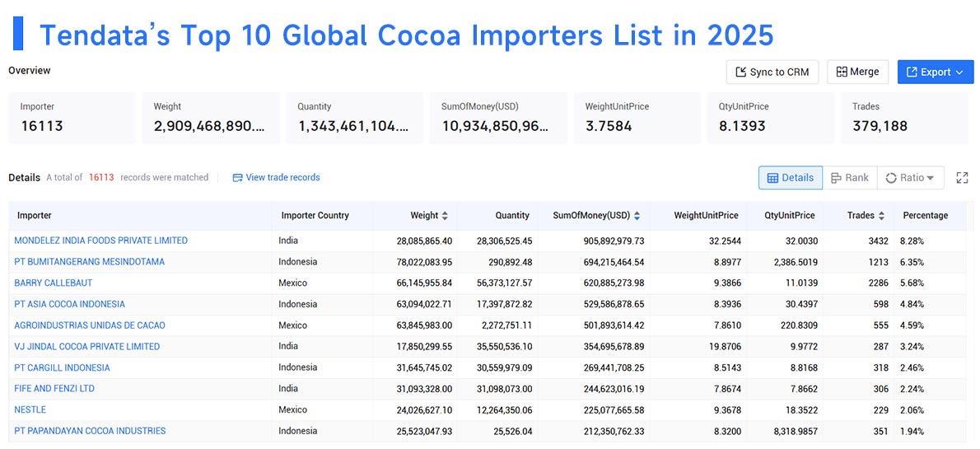This screenshot has width=980, height=449.
Task: Open the Export dropdown
Action: [x=935, y=72]
